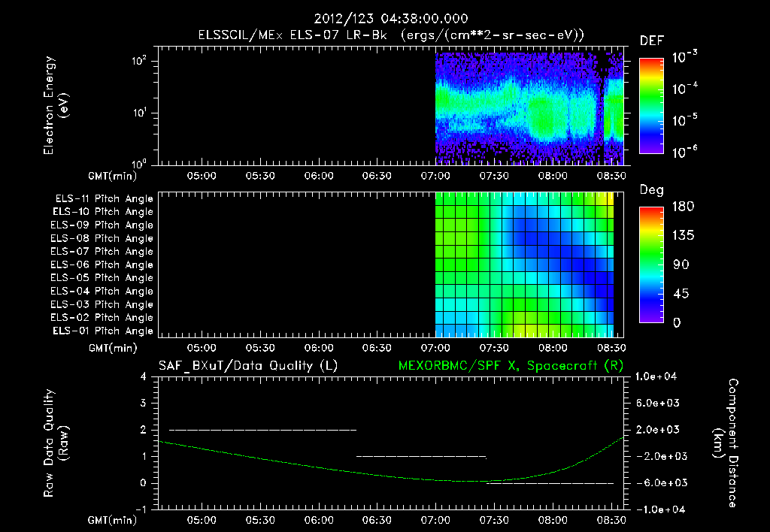Click the 05:00 tick under the pitch angle panel

(x=202, y=348)
